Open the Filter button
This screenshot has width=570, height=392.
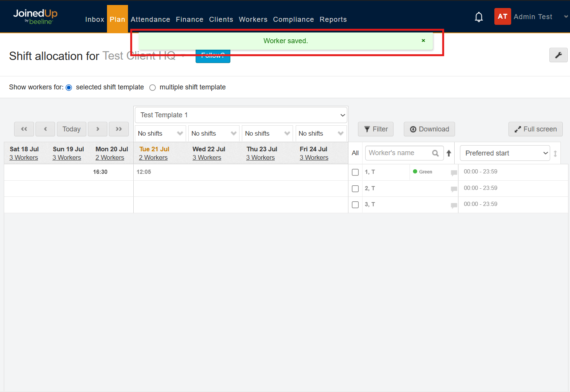(376, 129)
